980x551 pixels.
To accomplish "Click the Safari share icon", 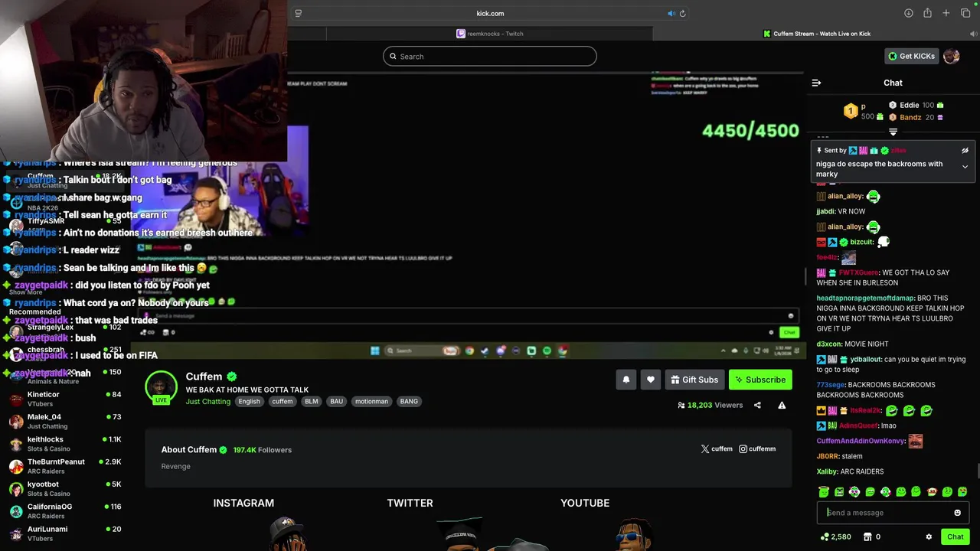I will click(927, 13).
